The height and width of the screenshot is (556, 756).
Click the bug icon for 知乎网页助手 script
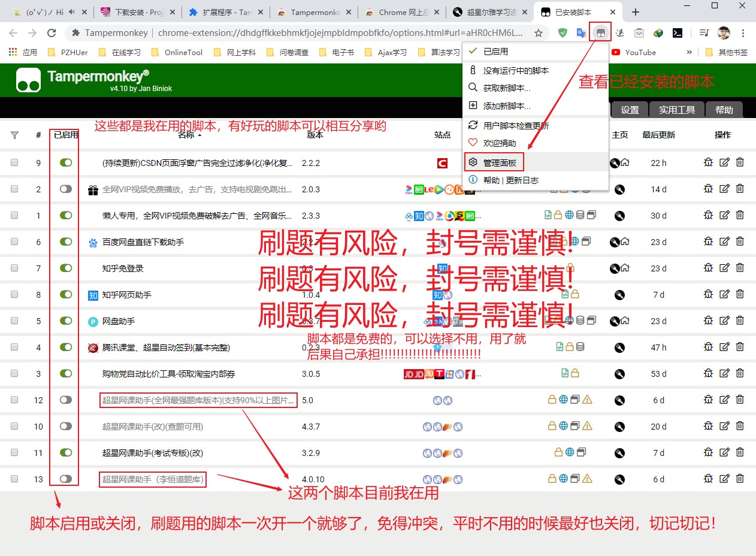(x=708, y=294)
